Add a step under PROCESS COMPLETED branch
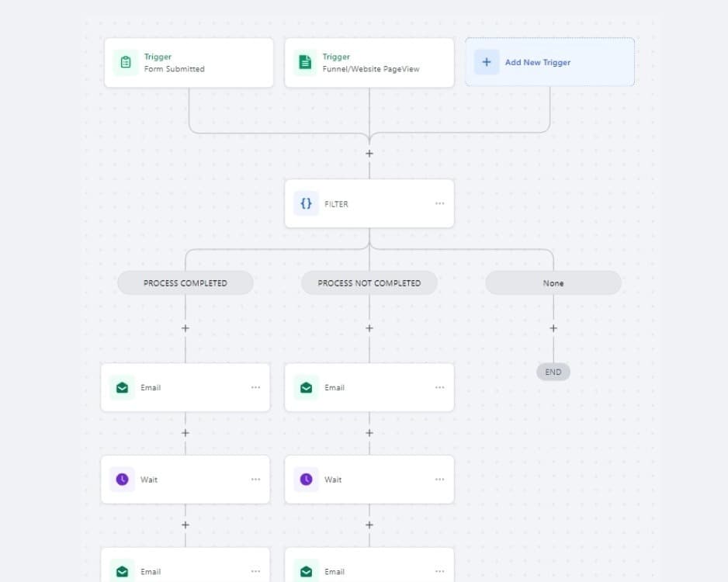728x582 pixels. (185, 328)
